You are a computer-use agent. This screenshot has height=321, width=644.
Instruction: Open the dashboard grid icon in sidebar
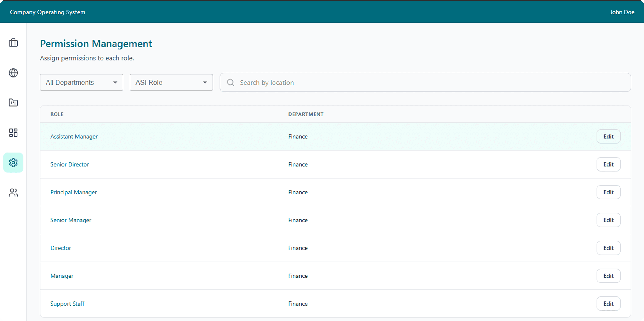[13, 133]
